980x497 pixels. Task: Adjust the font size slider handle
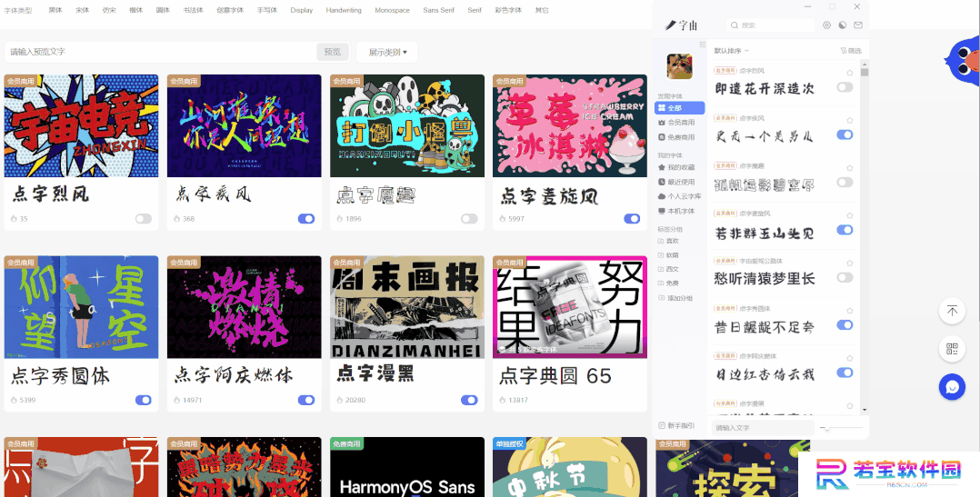(x=826, y=428)
